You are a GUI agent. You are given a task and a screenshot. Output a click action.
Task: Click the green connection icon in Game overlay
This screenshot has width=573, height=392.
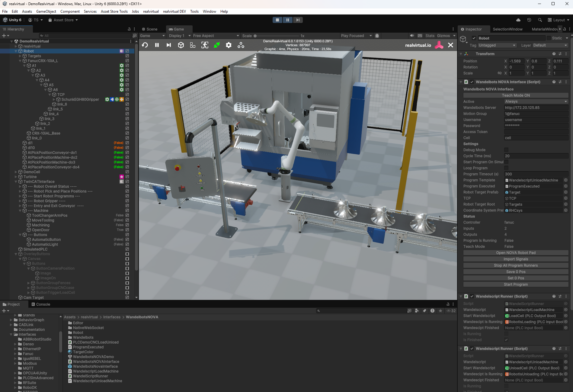(217, 45)
